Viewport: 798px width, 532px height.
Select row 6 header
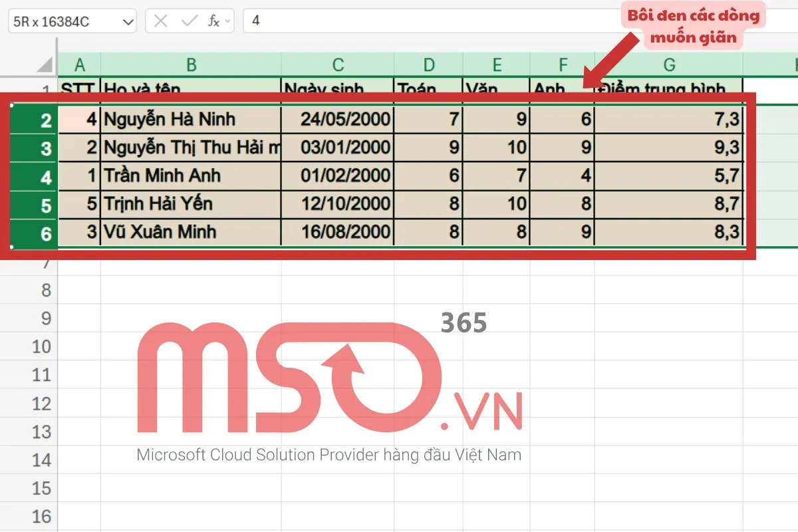[35, 233]
